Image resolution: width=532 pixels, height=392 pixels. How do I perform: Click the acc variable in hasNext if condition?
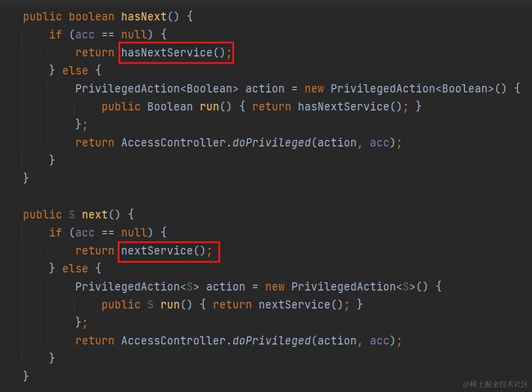pos(85,35)
